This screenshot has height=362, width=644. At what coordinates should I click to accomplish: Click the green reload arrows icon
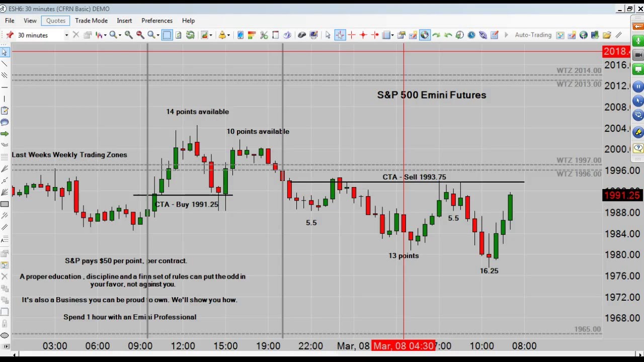coord(190,35)
